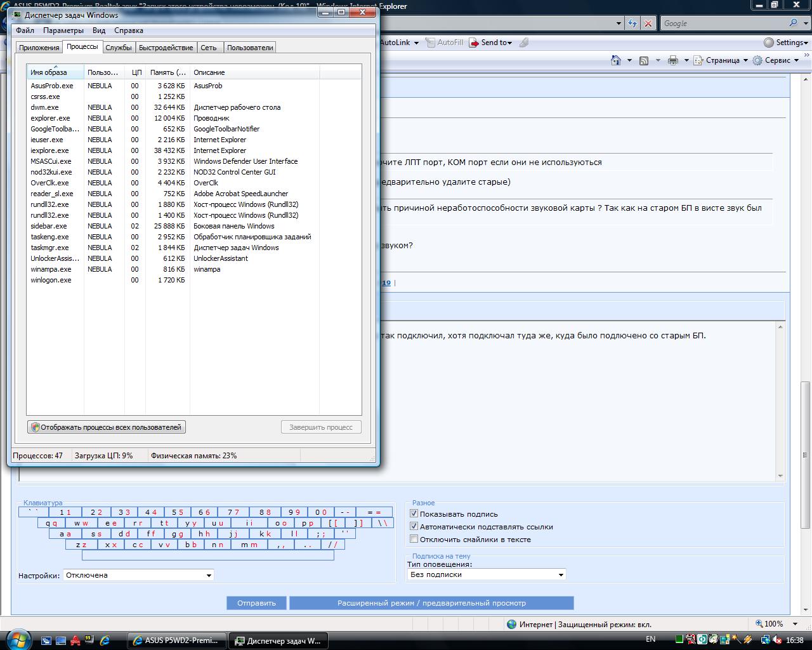The image size is (812, 650).
Task: Open the AutoLink dropdown arrow
Action: point(416,43)
